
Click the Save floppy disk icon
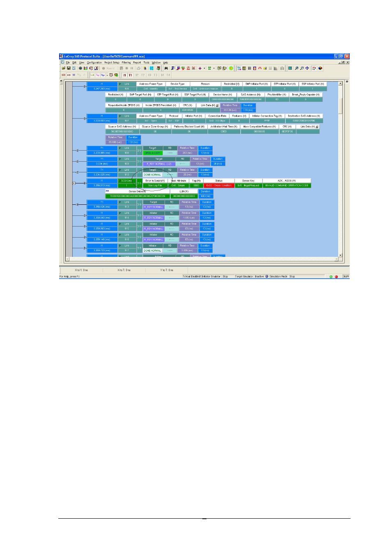point(69,68)
